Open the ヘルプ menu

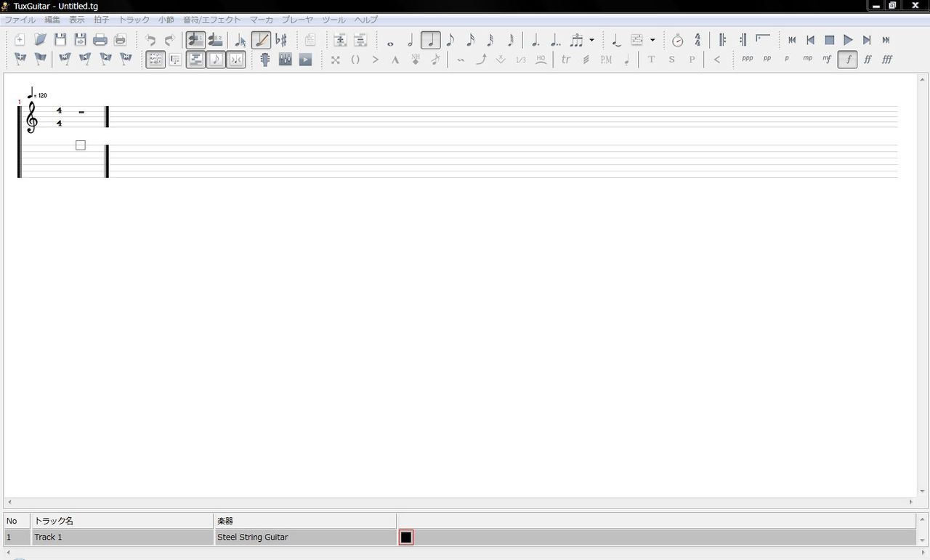[x=365, y=20]
